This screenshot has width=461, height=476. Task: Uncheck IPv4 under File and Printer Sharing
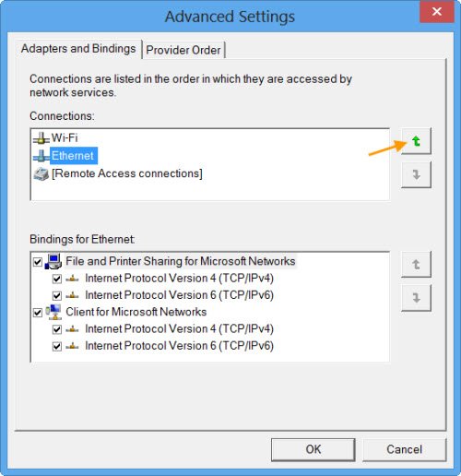click(x=57, y=279)
